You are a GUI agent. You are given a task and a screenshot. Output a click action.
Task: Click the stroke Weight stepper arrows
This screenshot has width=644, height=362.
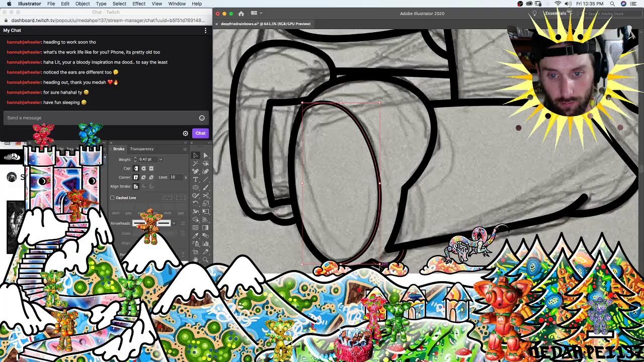135,159
